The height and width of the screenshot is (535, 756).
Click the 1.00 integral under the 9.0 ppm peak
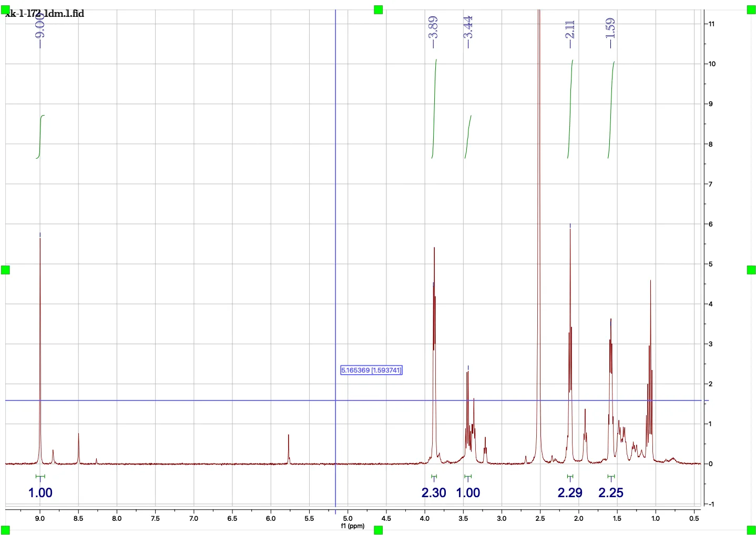point(40,493)
